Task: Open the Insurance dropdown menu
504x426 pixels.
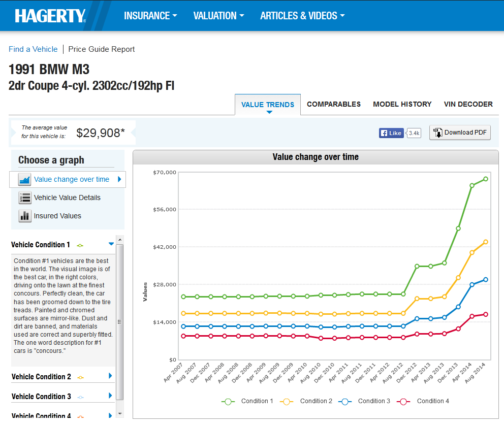Action: 150,16
